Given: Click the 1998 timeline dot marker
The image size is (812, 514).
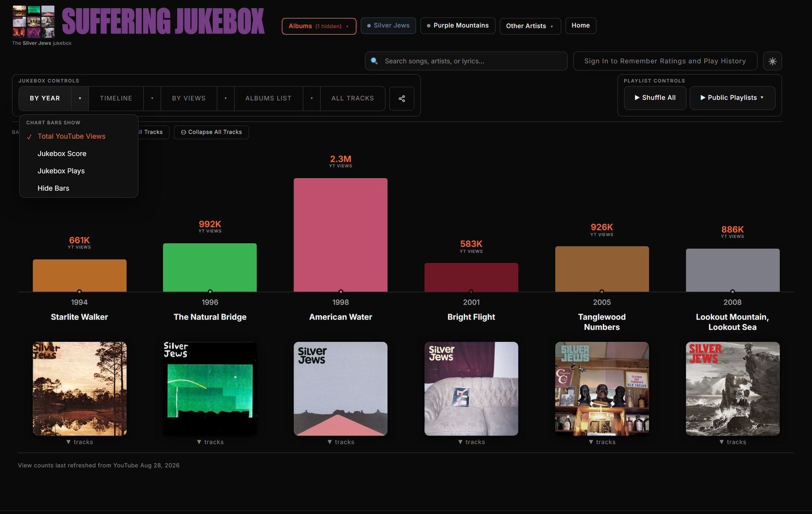Looking at the screenshot, I should coord(340,292).
